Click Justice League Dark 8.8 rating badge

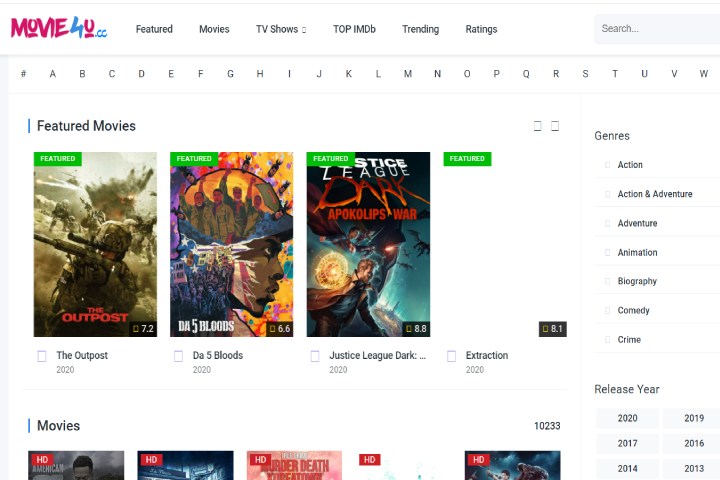pos(416,329)
